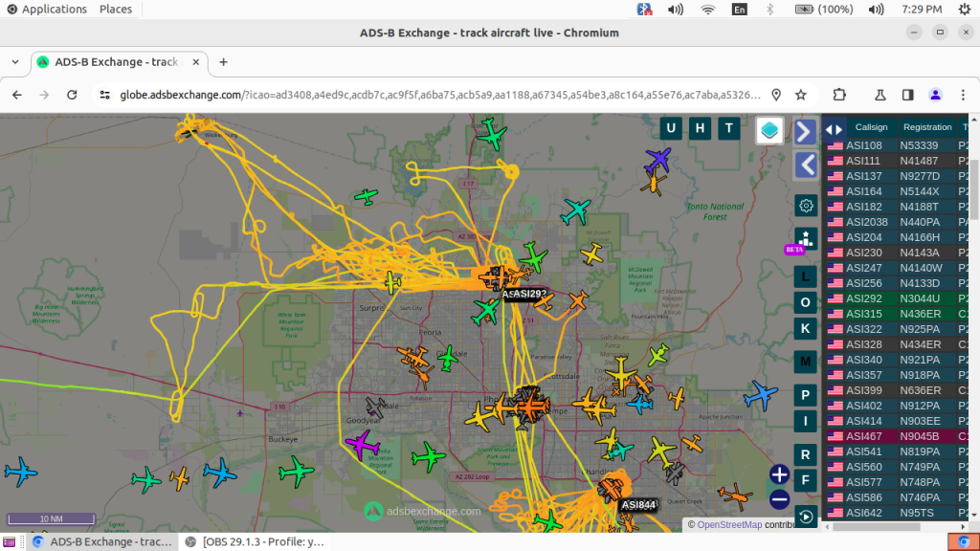
Task: Click the table horizontal scrollbar
Action: coord(877,527)
